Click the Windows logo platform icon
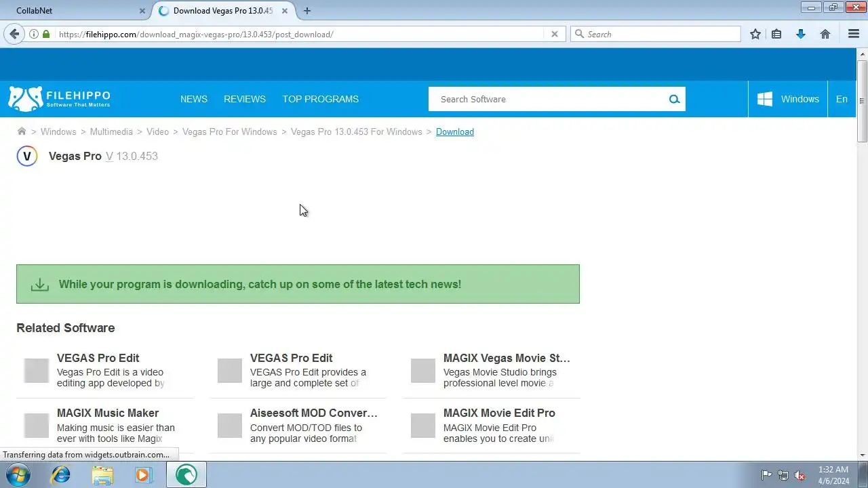Viewport: 868px width, 488px height. [x=765, y=99]
